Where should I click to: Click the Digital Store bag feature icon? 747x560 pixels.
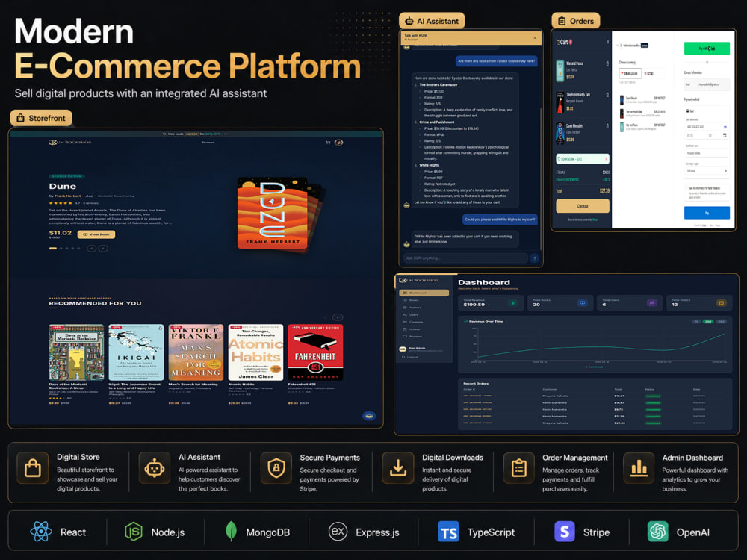click(x=32, y=468)
